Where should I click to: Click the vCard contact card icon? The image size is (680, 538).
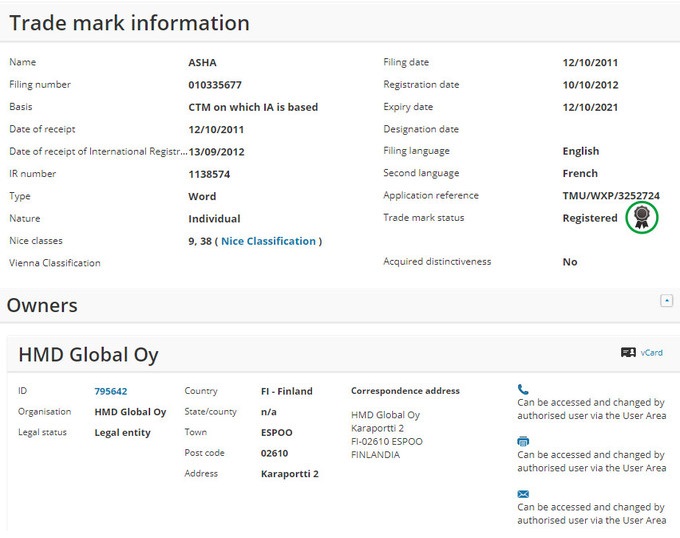tap(628, 352)
